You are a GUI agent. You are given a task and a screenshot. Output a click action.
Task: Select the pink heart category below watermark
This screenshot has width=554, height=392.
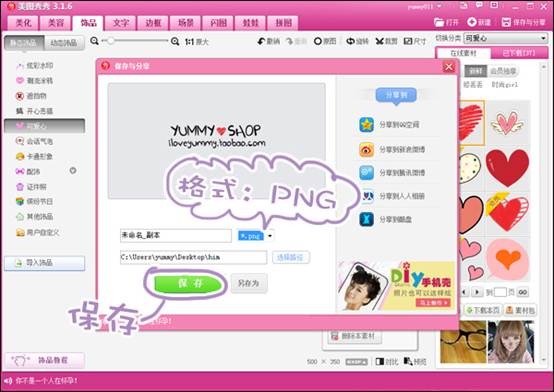[x=20, y=81]
